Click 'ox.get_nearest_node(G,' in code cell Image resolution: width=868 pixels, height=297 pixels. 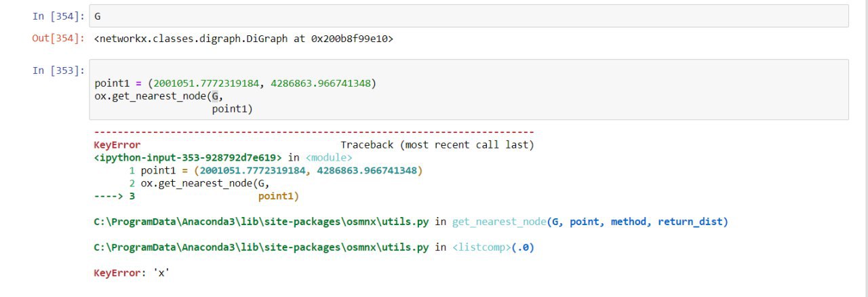(159, 96)
